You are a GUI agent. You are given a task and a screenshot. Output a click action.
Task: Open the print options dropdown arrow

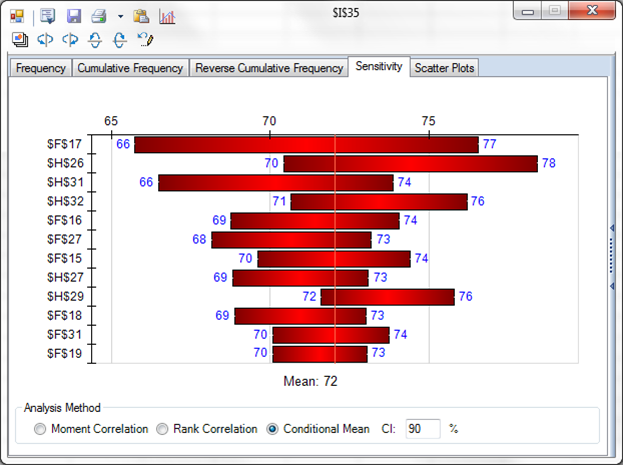coord(120,17)
